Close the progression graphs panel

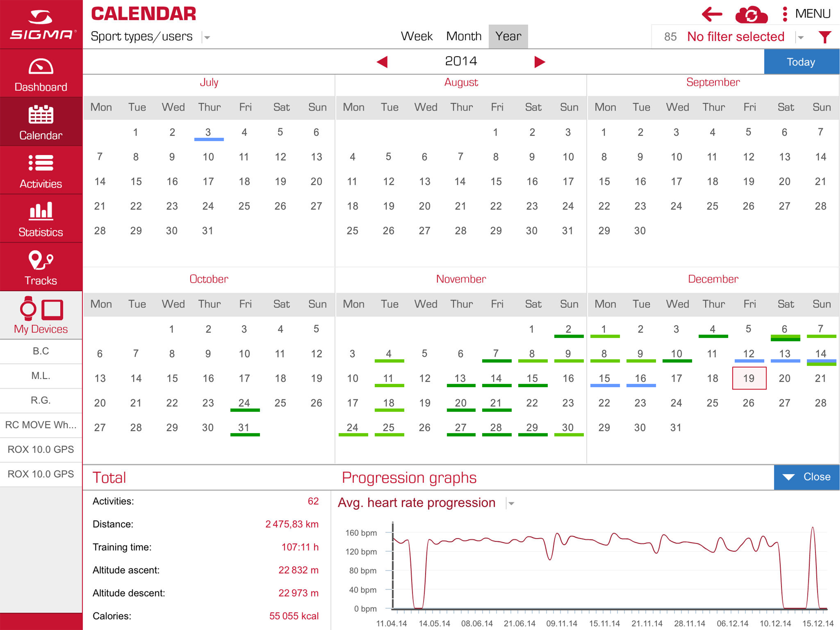(806, 477)
